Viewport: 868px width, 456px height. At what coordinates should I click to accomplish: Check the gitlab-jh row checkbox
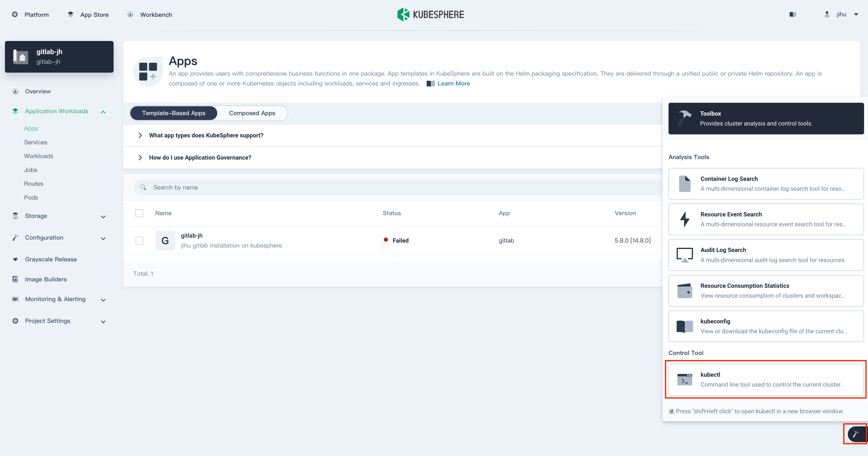pyautogui.click(x=139, y=241)
